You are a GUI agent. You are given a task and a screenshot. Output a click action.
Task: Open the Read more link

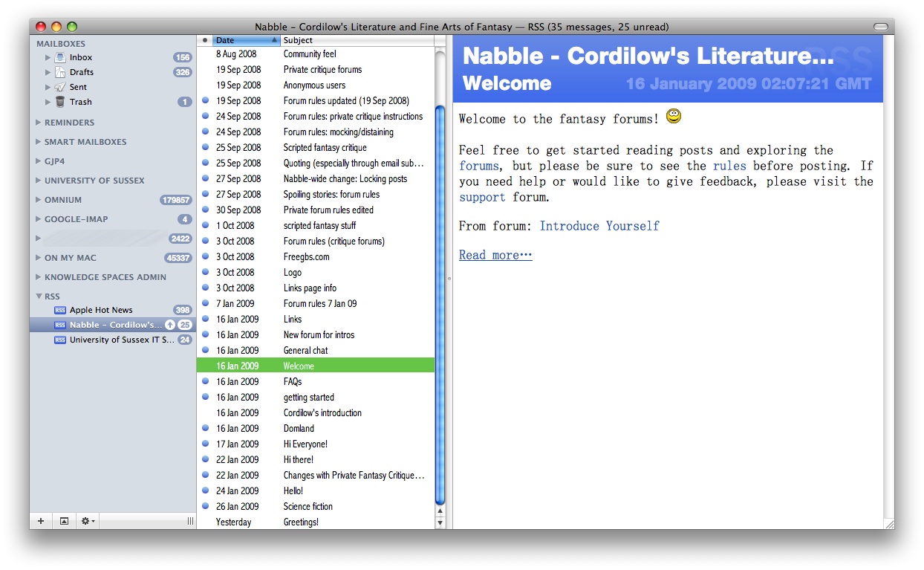[x=495, y=255]
